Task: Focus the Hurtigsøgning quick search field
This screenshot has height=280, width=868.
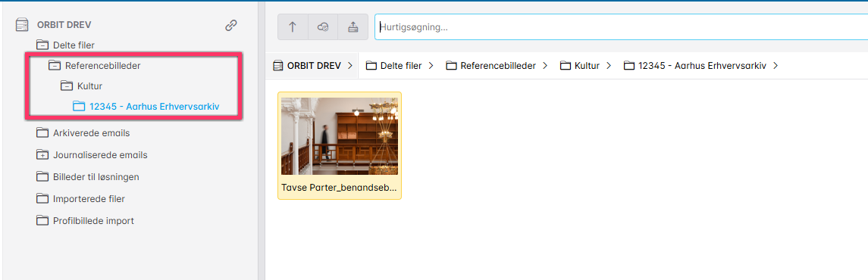Action: [621, 27]
